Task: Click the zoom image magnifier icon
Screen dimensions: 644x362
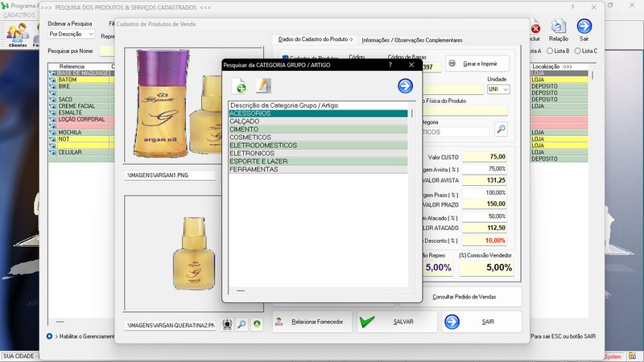Action: pyautogui.click(x=242, y=324)
